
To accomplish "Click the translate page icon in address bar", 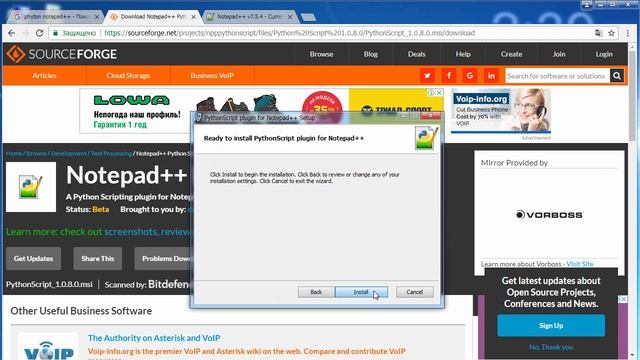I will 599,33.
